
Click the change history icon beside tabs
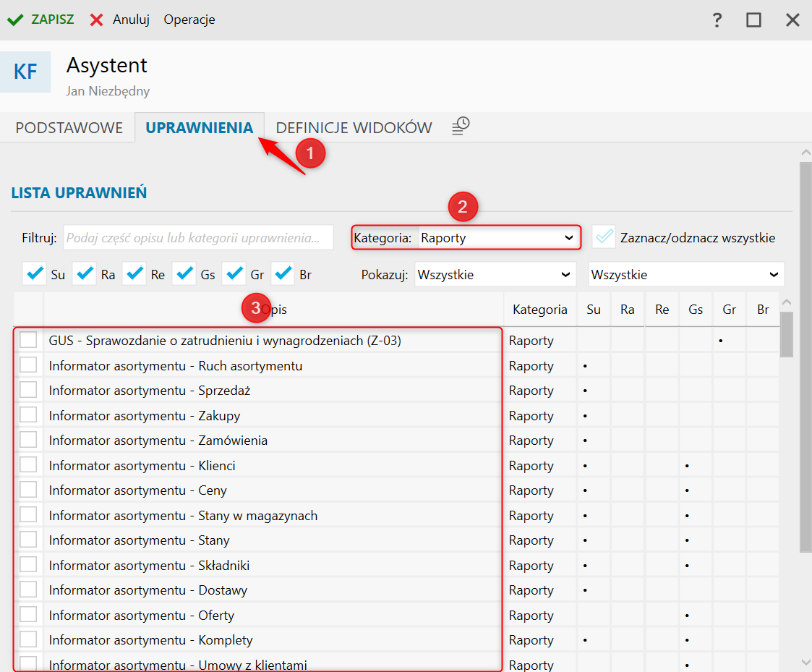pos(461,127)
